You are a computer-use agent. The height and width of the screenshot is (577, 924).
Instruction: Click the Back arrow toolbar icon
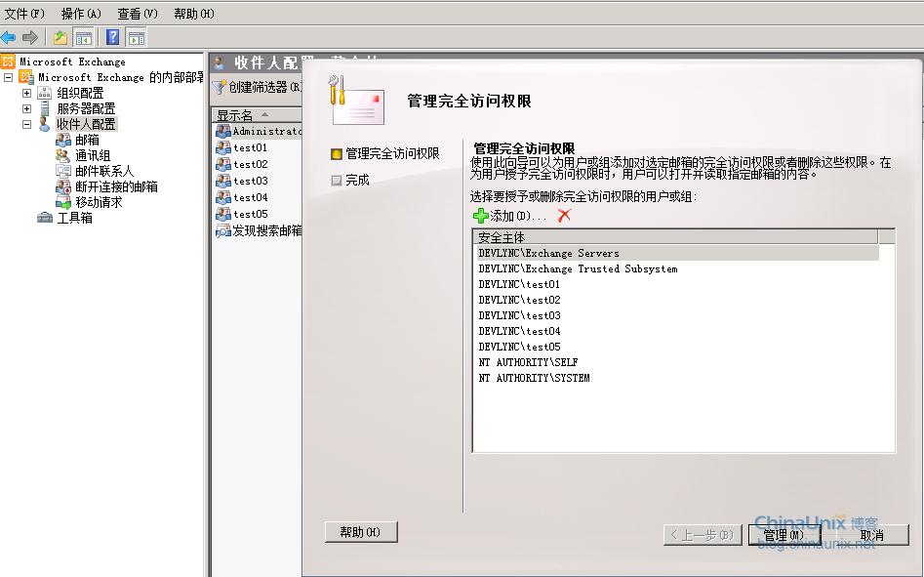[x=8, y=38]
